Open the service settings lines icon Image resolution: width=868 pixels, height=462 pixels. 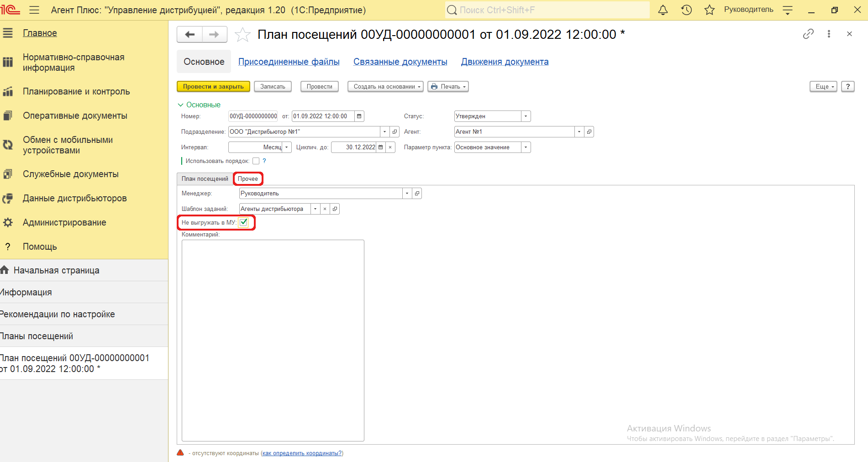pos(788,10)
